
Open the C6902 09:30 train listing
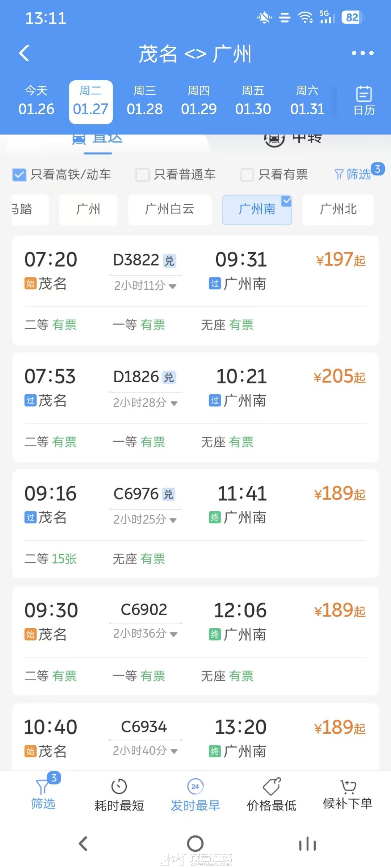pos(195,621)
